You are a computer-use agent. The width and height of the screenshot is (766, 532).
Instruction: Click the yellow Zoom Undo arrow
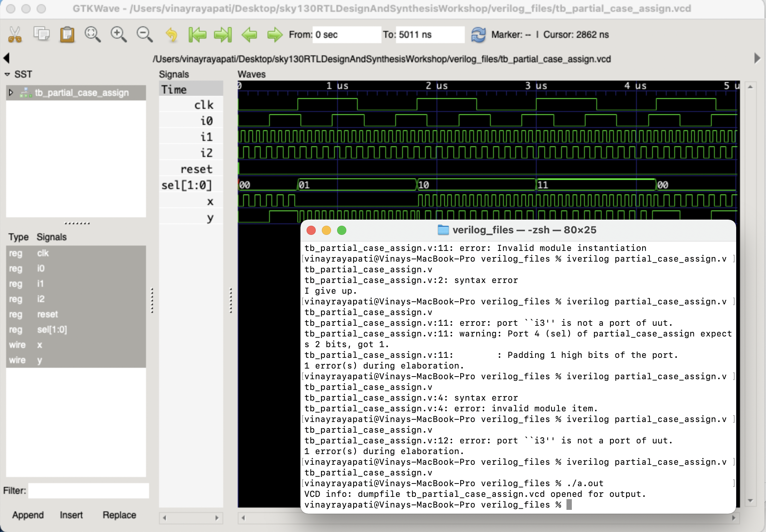[x=171, y=34]
